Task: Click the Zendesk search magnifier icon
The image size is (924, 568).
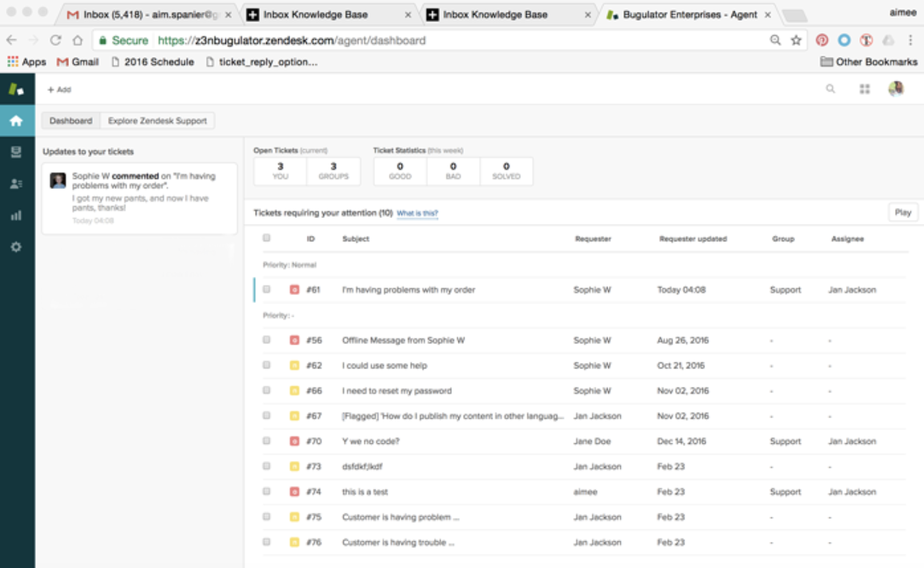Action: (x=830, y=89)
